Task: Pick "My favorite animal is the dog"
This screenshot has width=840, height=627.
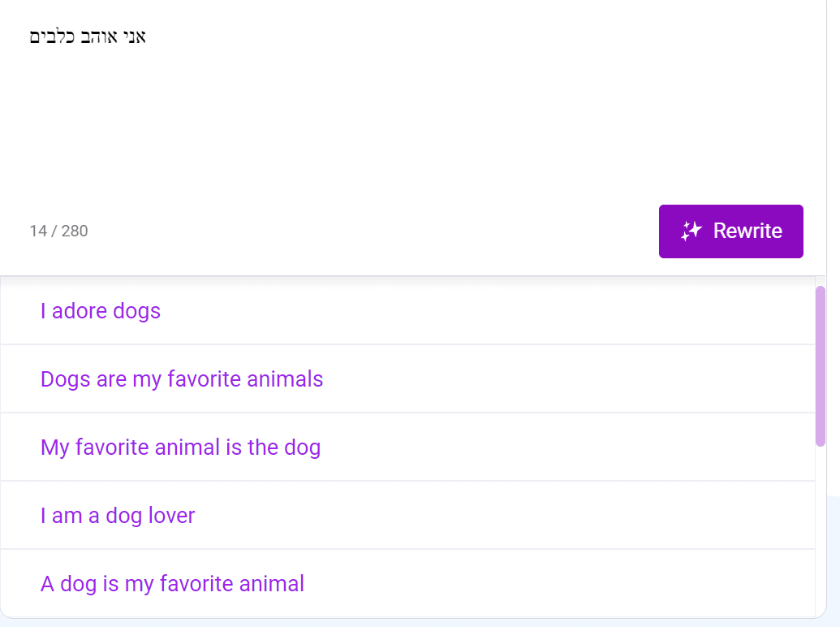Action: tap(407, 447)
